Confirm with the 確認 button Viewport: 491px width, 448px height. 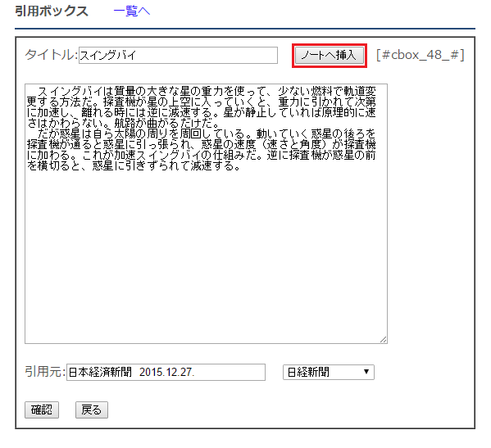(42, 410)
